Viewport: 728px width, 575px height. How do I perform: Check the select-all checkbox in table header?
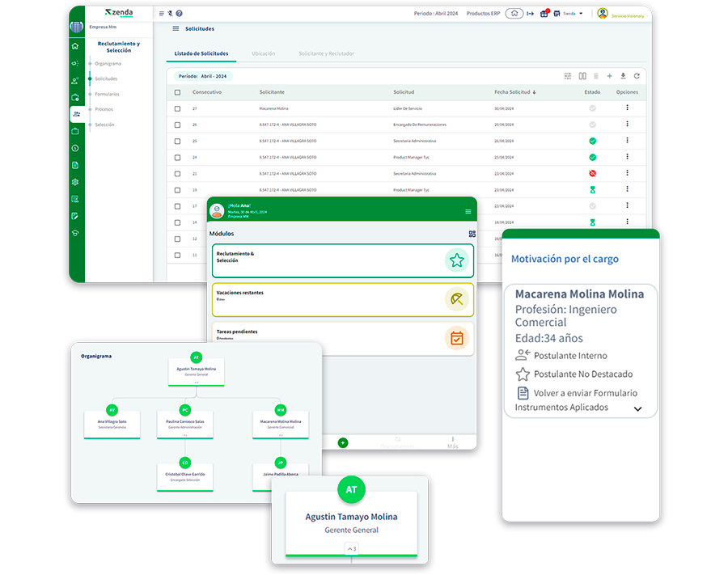tap(178, 92)
